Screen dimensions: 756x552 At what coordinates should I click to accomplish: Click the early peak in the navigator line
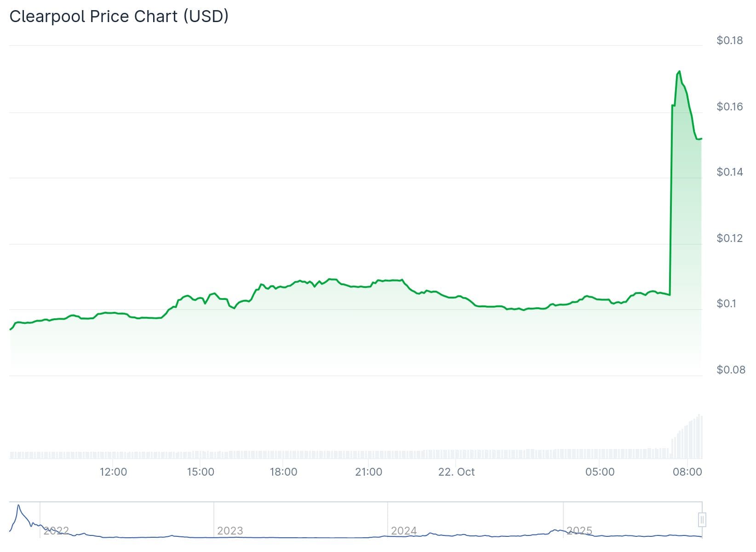pyautogui.click(x=18, y=506)
